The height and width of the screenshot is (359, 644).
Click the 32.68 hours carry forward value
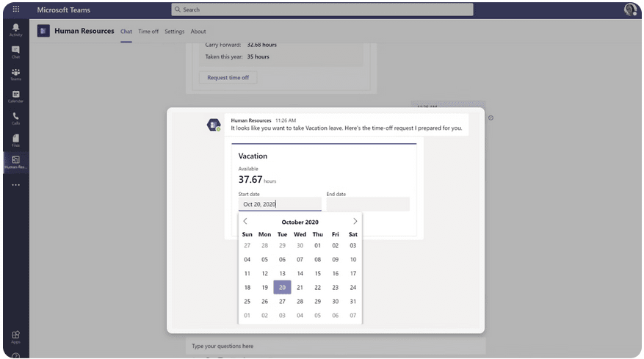click(x=261, y=45)
